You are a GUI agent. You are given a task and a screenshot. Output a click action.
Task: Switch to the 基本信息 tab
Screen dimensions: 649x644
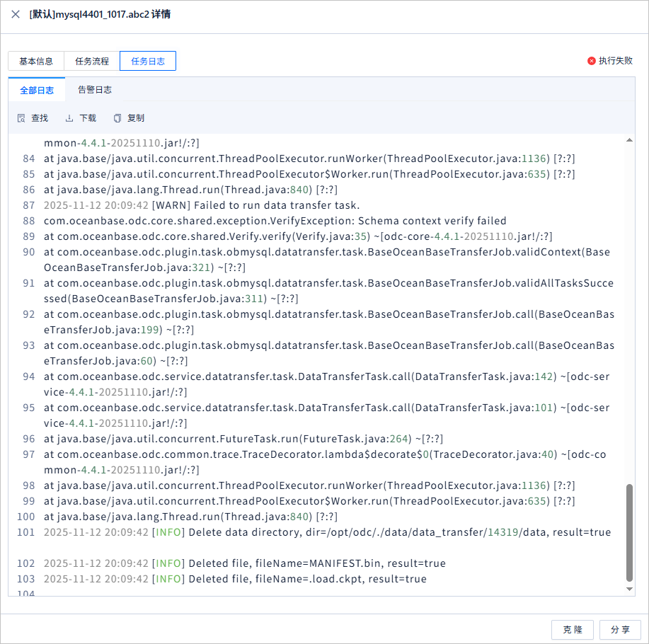(36, 62)
